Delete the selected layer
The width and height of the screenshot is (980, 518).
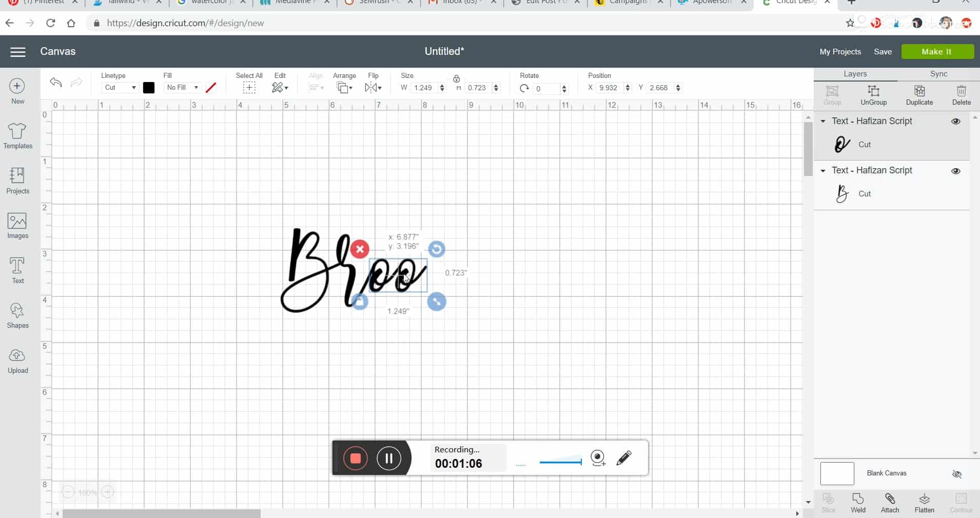tap(961, 95)
